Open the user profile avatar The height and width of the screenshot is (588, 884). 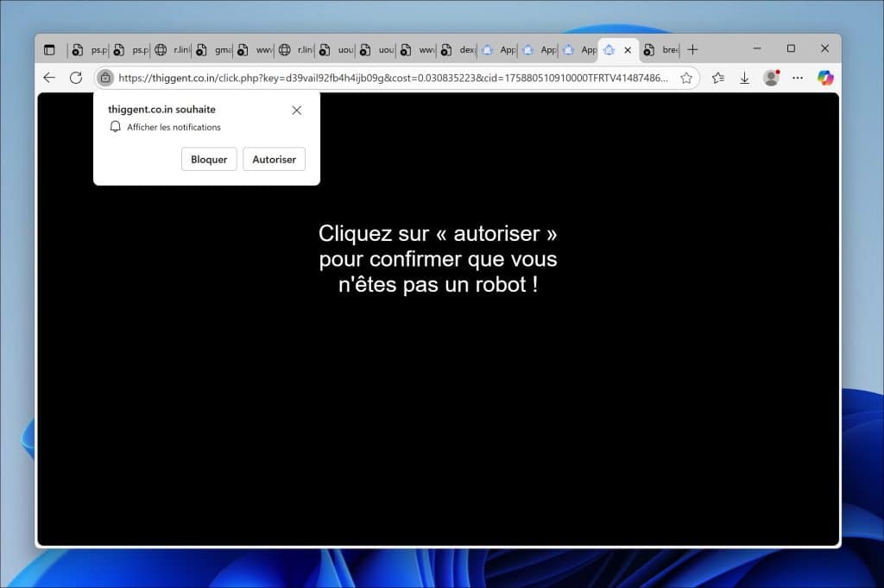click(x=771, y=78)
